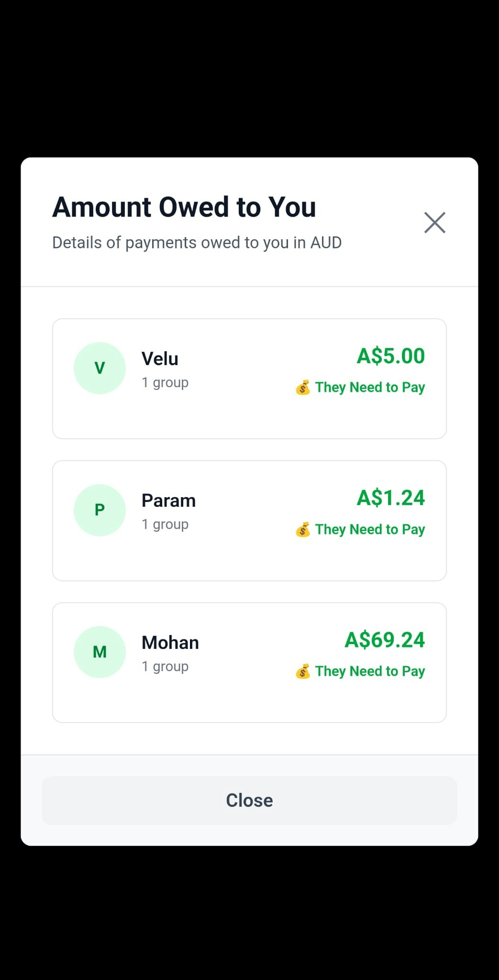Select the name Mohan
499x980 pixels.
click(x=170, y=643)
